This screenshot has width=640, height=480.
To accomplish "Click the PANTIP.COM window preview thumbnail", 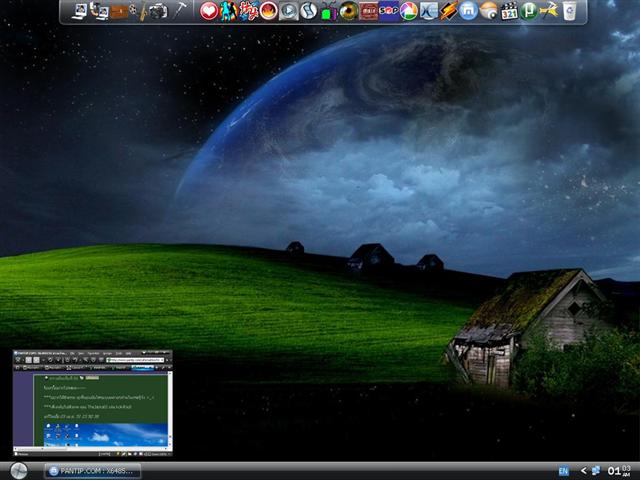I will [93, 403].
